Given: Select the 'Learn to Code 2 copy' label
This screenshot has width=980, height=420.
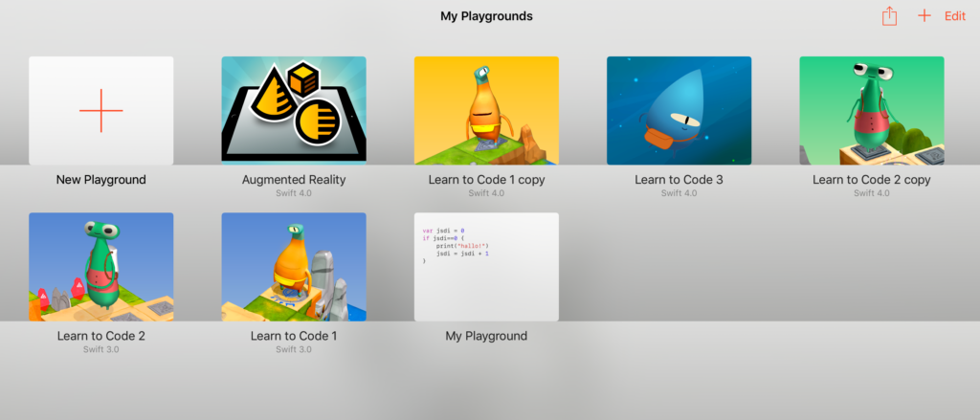Looking at the screenshot, I should click(x=871, y=180).
